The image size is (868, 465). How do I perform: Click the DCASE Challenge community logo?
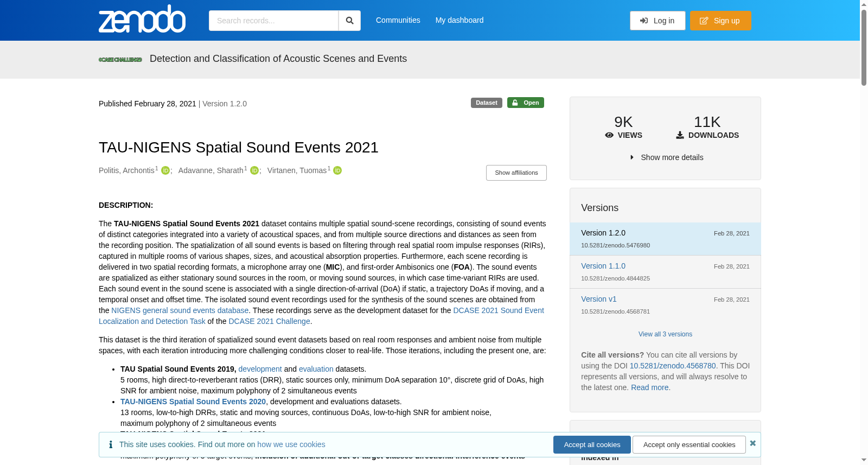point(120,59)
